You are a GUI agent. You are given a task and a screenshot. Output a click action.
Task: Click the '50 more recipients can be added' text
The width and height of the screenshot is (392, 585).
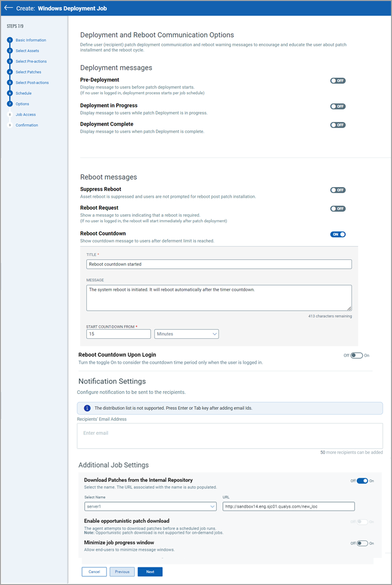pyautogui.click(x=351, y=452)
